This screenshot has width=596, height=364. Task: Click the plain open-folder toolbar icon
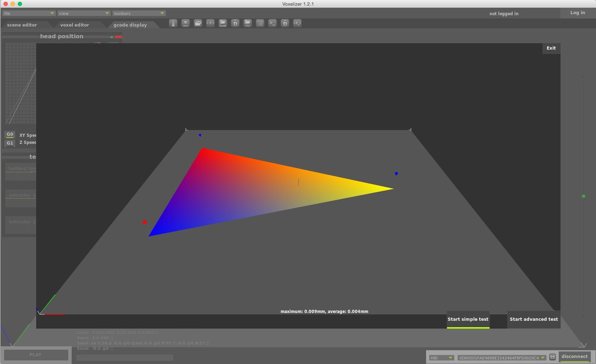tap(198, 23)
